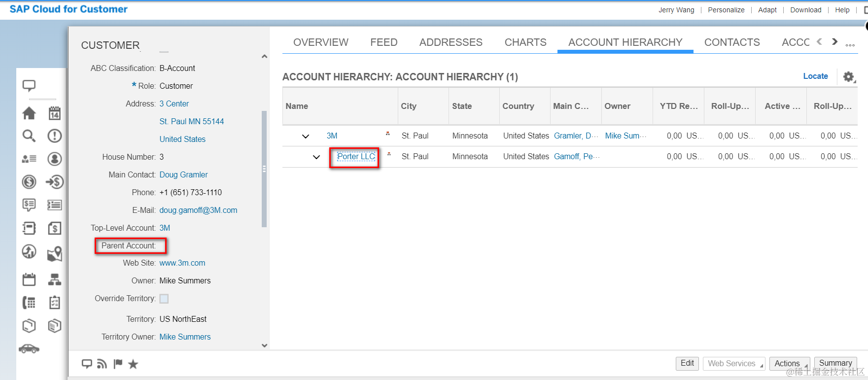Click the comment bubble icon in the bottom toolbar
868x380 pixels.
87,364
